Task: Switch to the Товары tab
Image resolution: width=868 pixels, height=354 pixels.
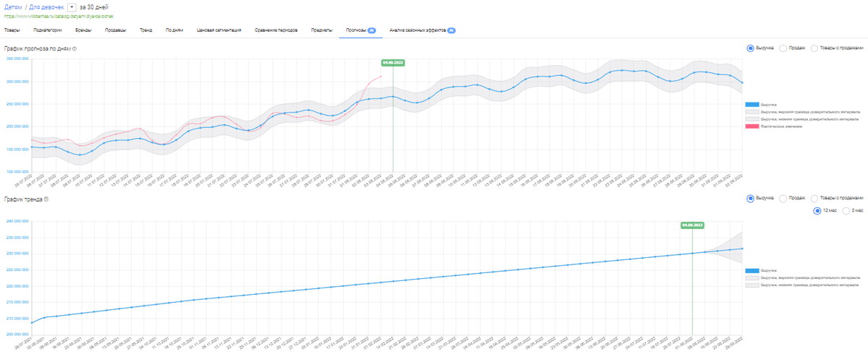Action: [x=12, y=30]
